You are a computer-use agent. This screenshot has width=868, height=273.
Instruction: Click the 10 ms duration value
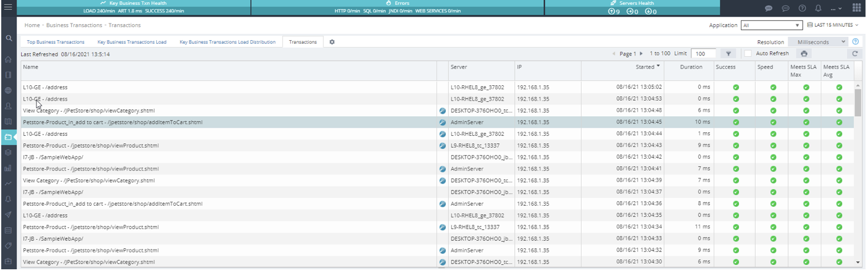[x=703, y=122]
